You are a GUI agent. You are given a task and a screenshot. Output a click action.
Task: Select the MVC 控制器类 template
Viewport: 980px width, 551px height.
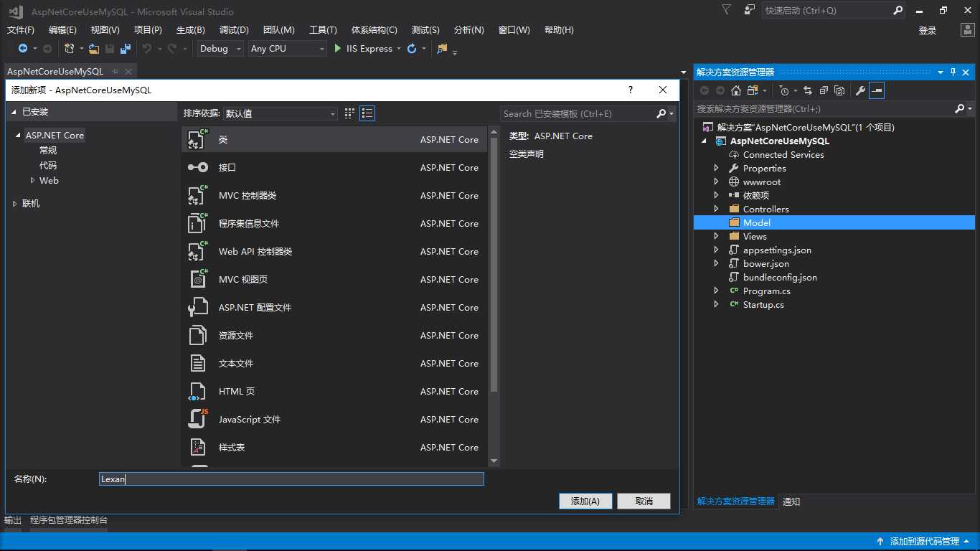[334, 195]
